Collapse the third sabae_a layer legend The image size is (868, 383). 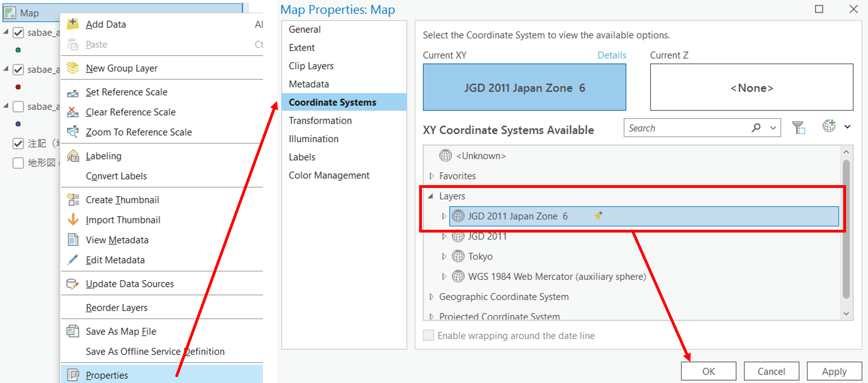point(6,106)
